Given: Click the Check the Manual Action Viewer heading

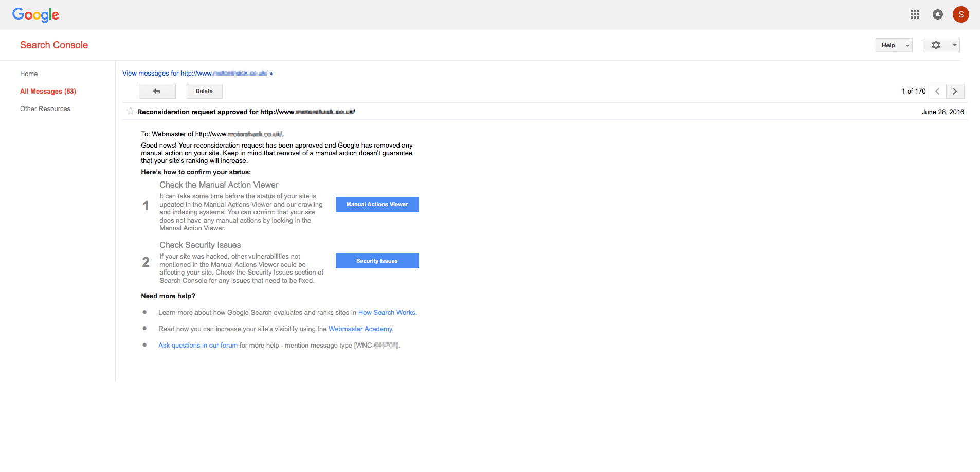Looking at the screenshot, I should pos(219,185).
